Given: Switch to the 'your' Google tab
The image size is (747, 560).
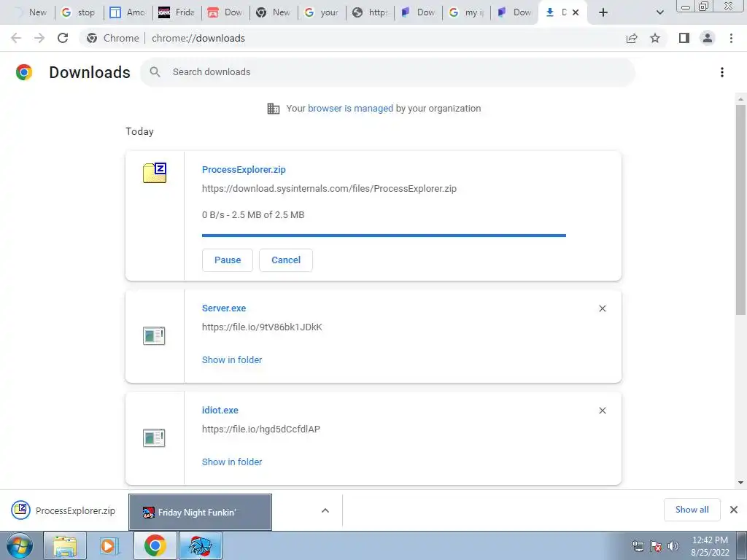Looking at the screenshot, I should point(322,12).
